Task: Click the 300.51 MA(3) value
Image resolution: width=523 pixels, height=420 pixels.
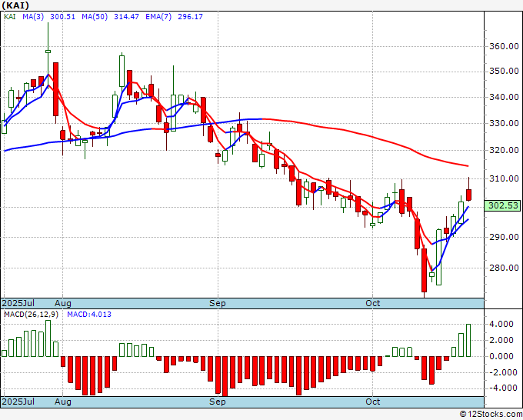Action: 62,17
